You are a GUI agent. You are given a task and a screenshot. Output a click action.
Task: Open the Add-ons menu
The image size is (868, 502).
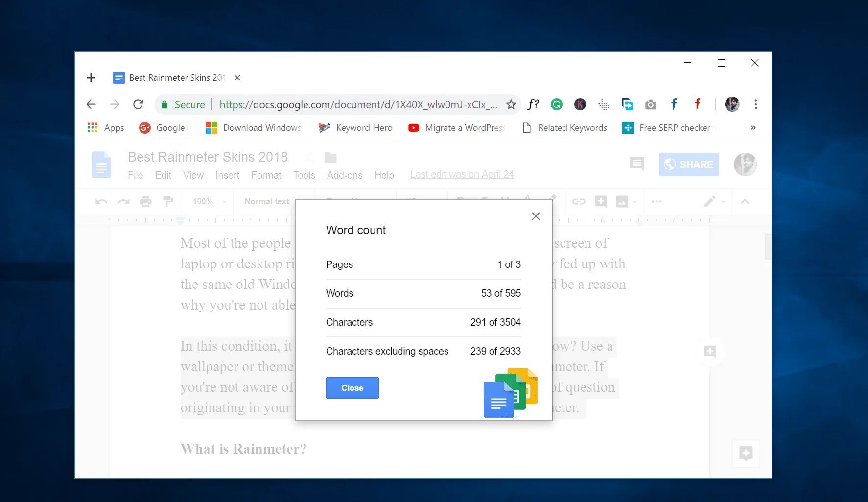click(x=345, y=175)
